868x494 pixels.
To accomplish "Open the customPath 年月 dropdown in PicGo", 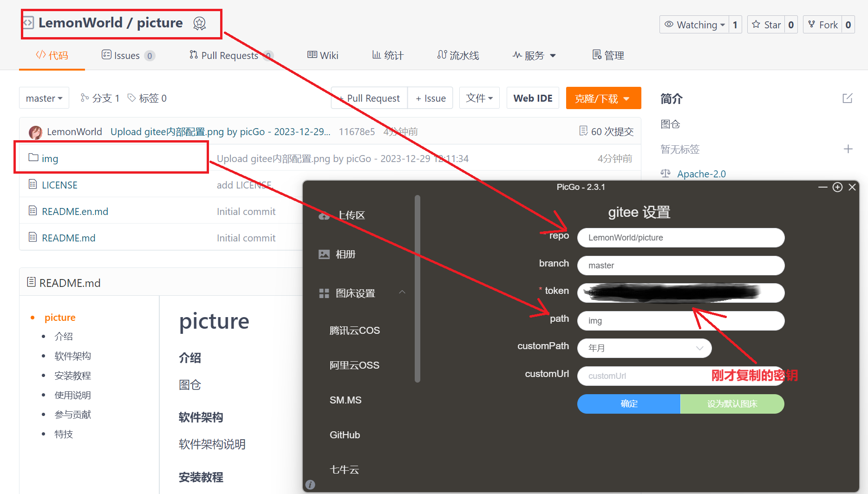I will tap(644, 348).
